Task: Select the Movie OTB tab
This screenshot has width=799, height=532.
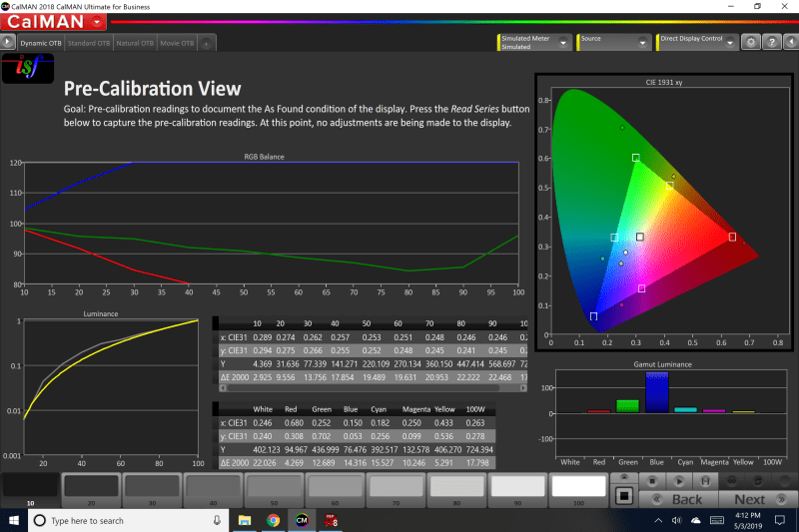Action: point(177,44)
